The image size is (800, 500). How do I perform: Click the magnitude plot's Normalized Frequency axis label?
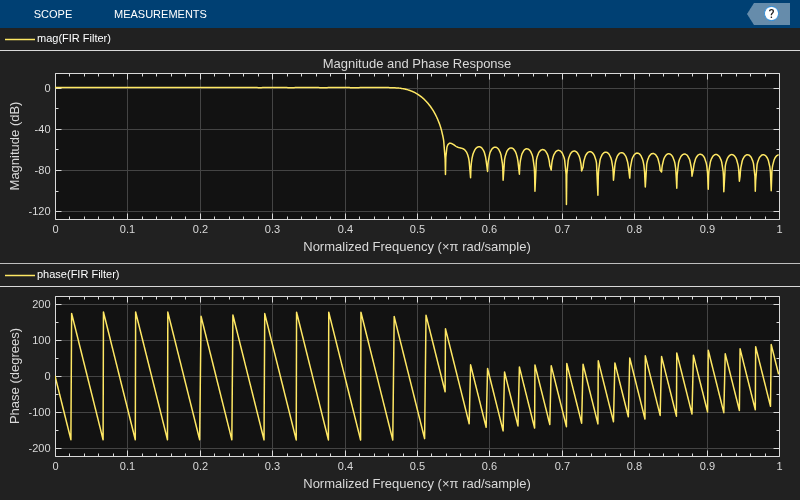click(x=417, y=247)
